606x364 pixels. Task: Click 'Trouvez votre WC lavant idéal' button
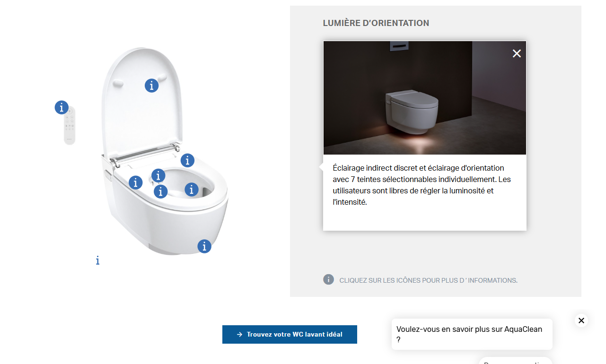click(290, 334)
